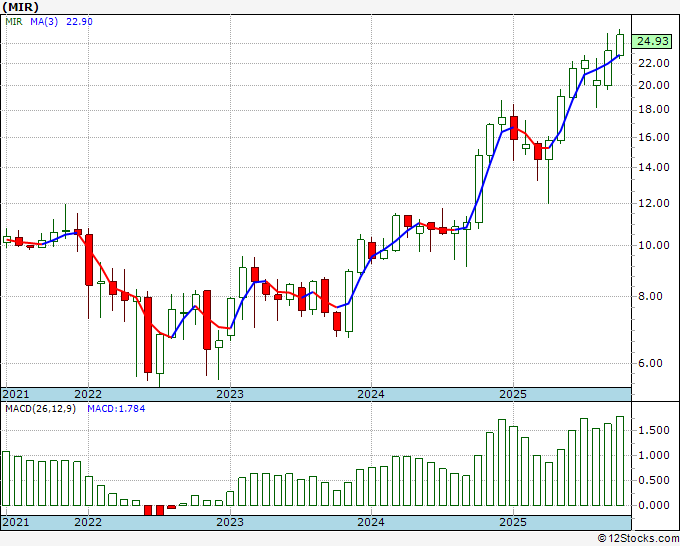Click 2021 on the price chart timeline

(16, 394)
